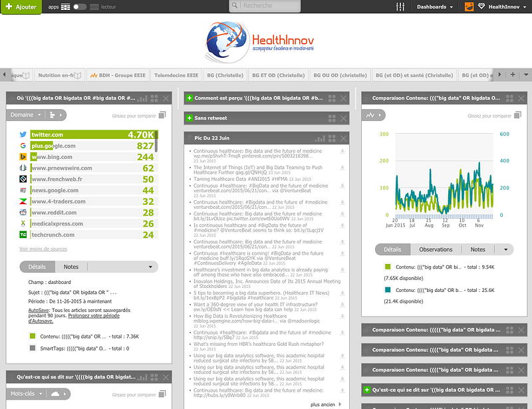Switch to cloud view next to Mots-clés

tap(59, 394)
